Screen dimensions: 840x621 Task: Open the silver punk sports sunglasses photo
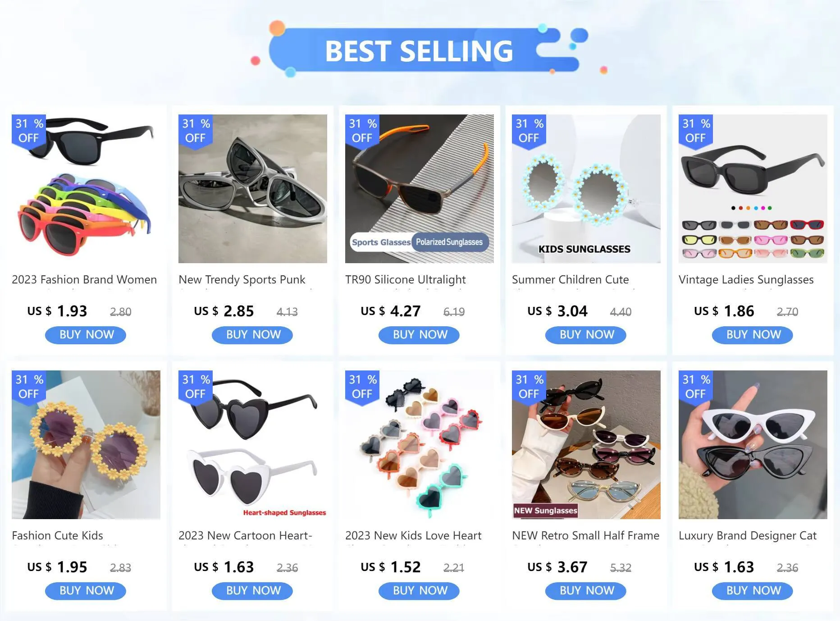coord(253,189)
